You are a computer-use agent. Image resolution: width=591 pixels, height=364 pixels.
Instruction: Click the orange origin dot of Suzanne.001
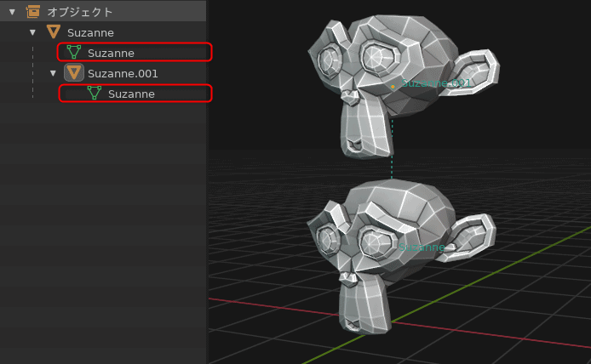click(x=393, y=87)
